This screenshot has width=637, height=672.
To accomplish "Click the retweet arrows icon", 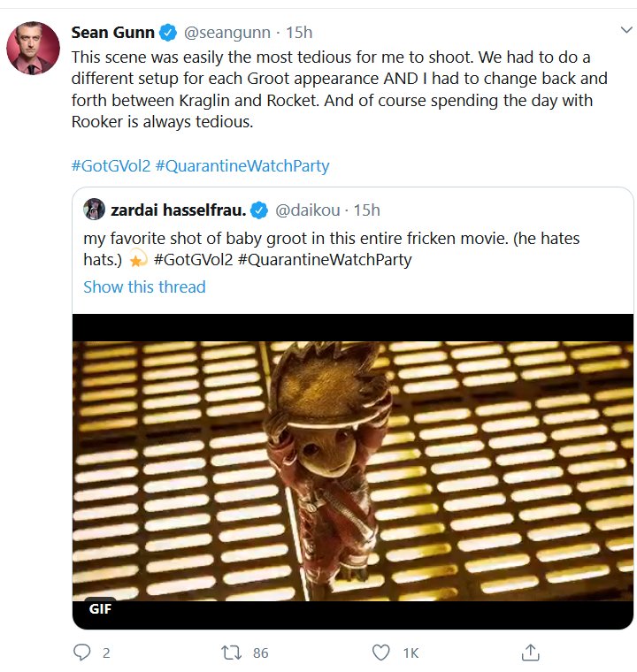I will pos(231,653).
